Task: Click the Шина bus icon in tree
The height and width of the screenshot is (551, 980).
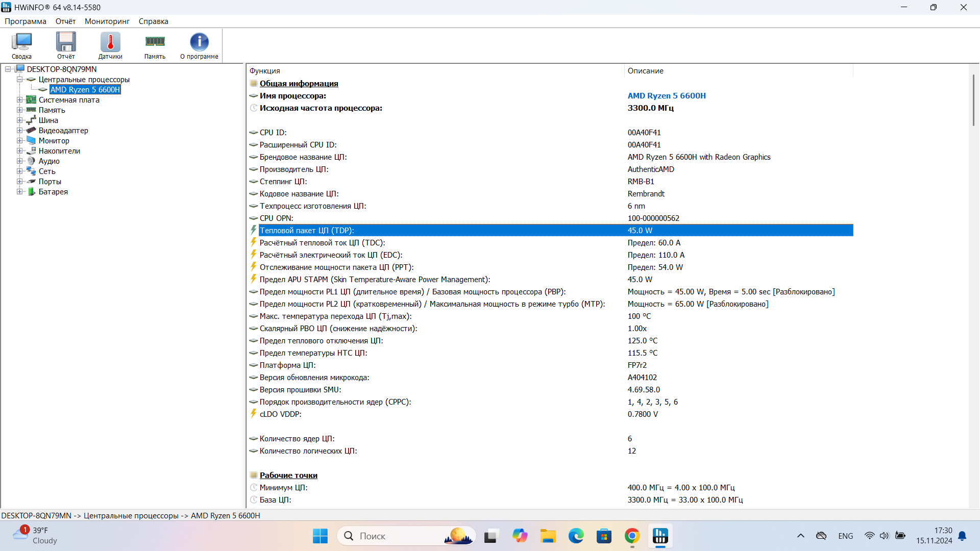Action: (x=31, y=120)
